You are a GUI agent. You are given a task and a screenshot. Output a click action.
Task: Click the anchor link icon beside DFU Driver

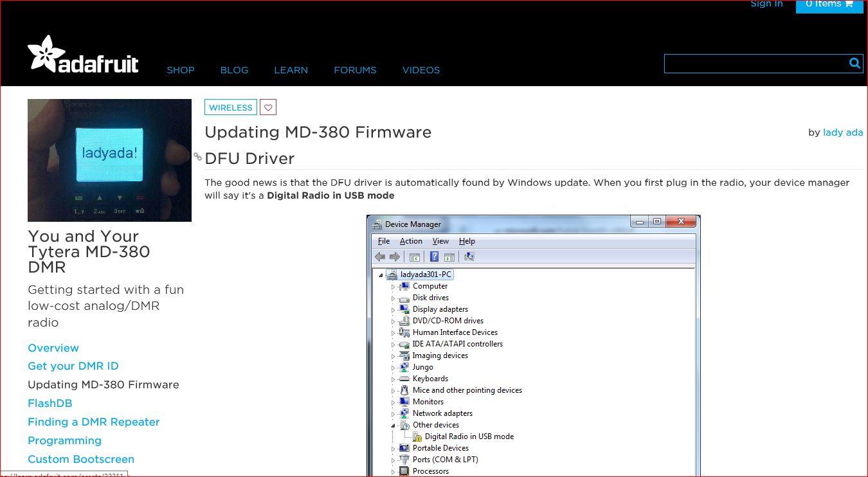coord(197,156)
